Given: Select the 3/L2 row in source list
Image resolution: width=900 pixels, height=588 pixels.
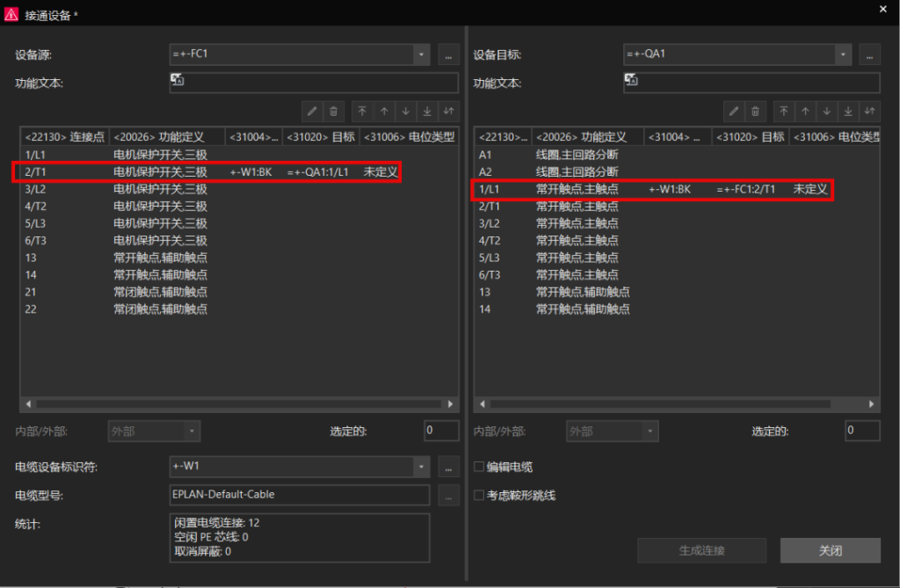Looking at the screenshot, I should pos(239,189).
